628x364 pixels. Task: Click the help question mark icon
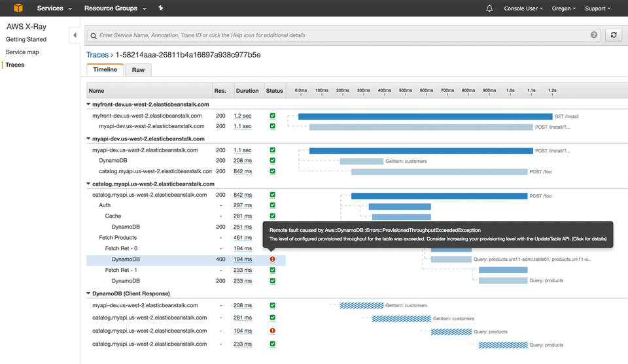594,35
